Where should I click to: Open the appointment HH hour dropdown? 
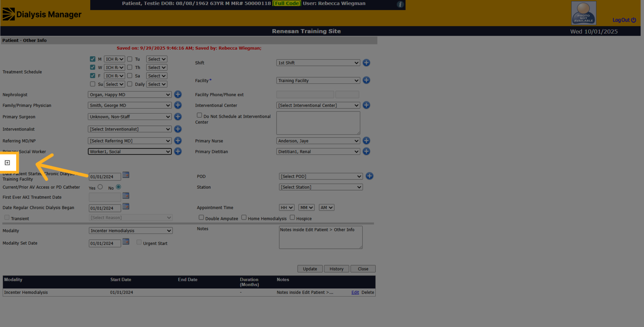287,207
